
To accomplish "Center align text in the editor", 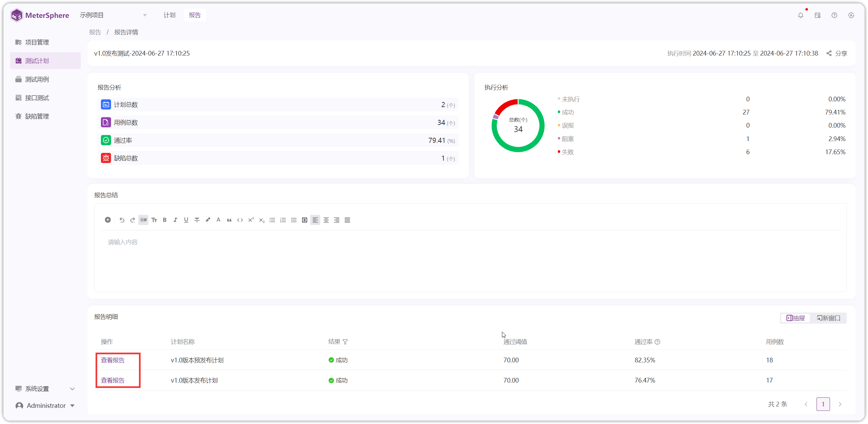I will click(326, 220).
